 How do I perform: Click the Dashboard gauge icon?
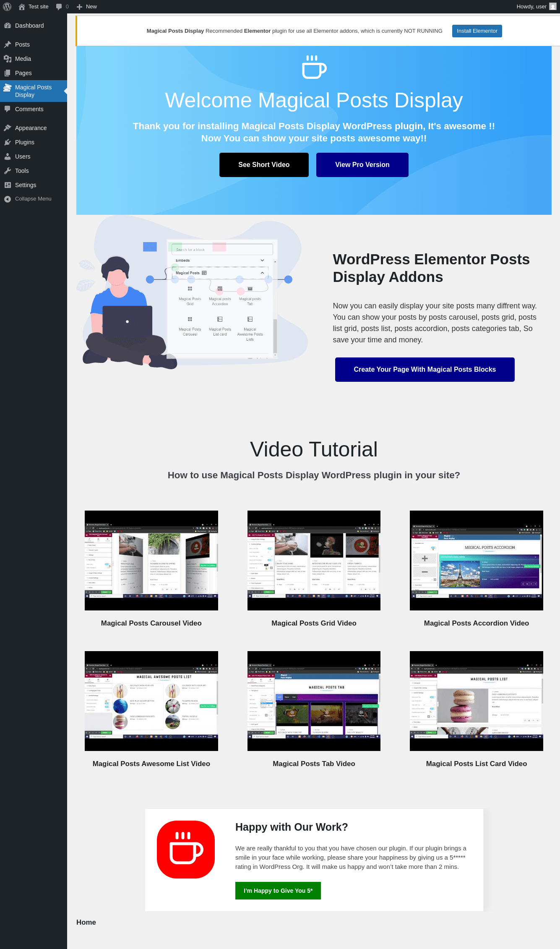[8, 26]
